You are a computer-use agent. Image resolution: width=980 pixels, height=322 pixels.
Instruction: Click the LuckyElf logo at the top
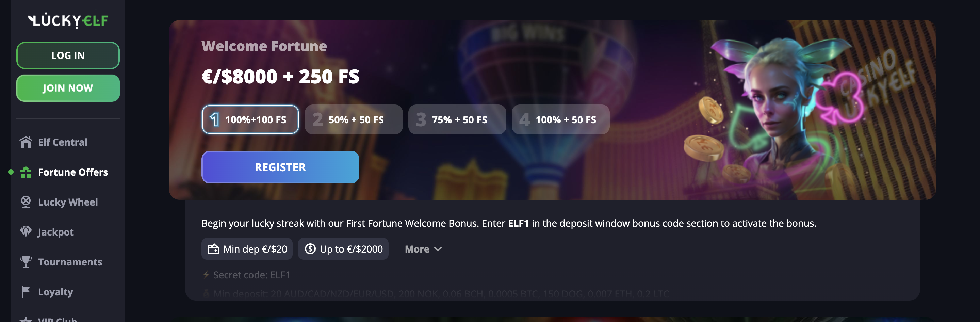click(68, 20)
